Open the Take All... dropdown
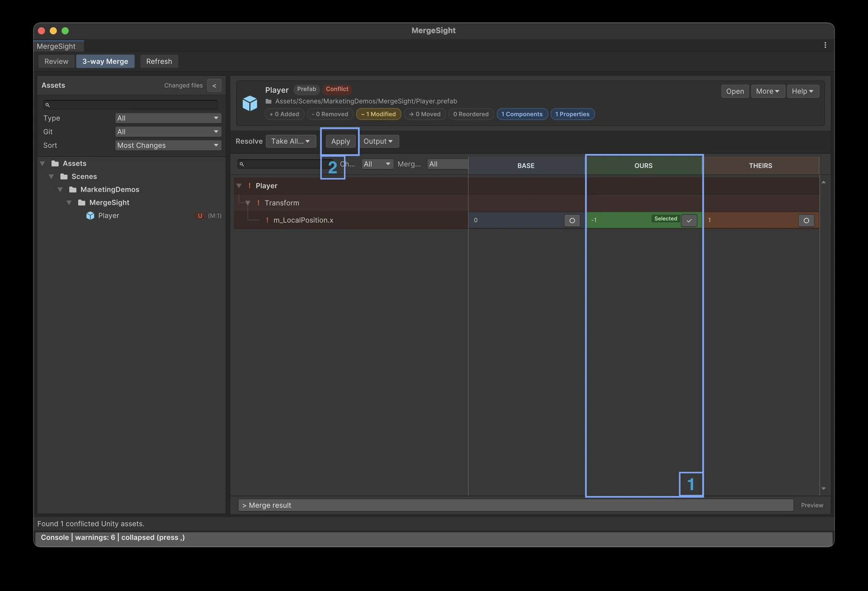The image size is (868, 591). click(291, 141)
